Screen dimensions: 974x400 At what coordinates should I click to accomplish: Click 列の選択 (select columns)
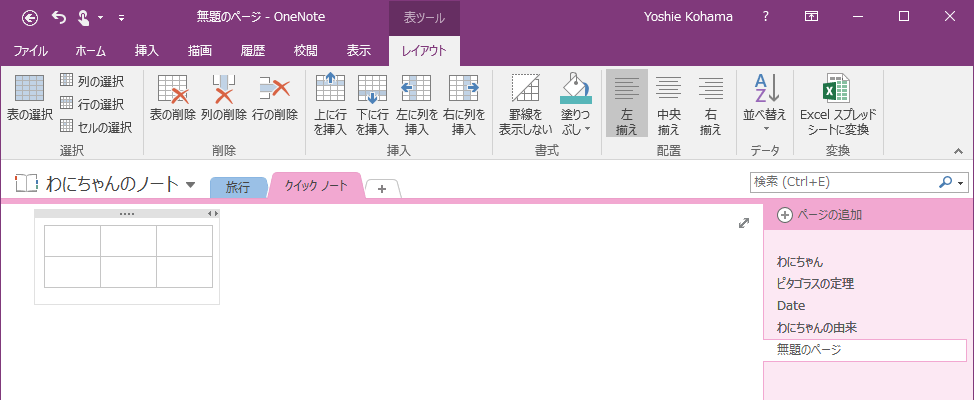click(92, 81)
